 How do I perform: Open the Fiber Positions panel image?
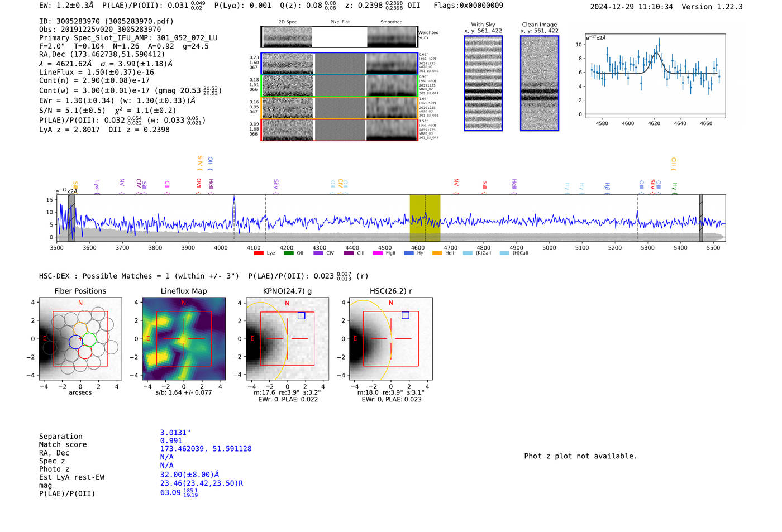[80, 338]
